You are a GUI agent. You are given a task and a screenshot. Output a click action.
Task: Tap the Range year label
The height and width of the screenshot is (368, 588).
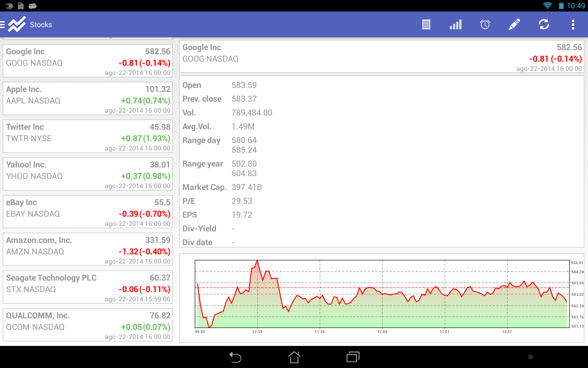point(203,164)
